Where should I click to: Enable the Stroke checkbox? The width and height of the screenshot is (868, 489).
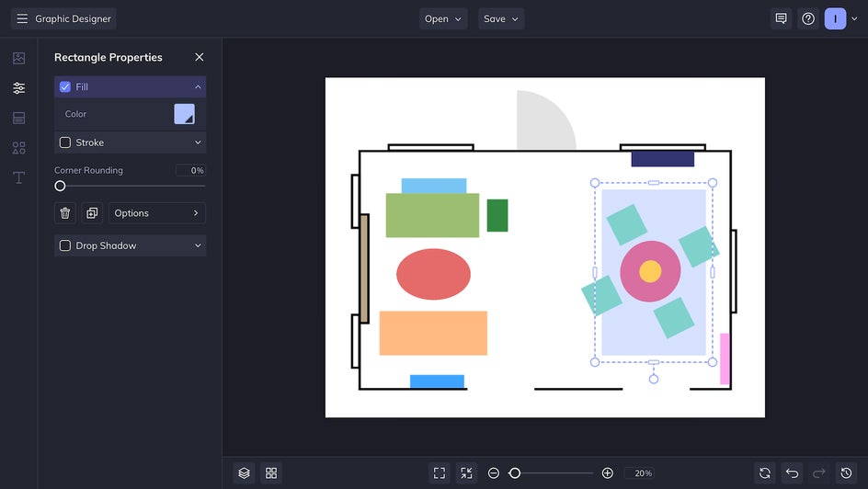coord(65,142)
